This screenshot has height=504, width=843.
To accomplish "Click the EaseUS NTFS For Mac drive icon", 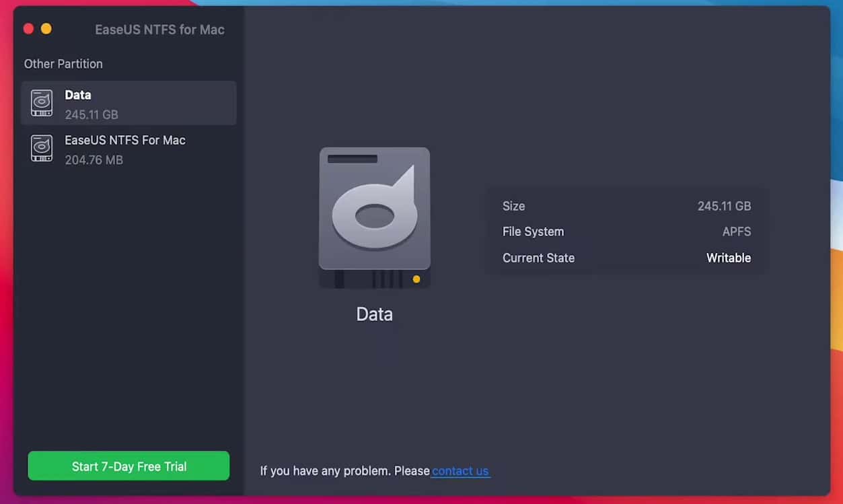I will [x=41, y=149].
